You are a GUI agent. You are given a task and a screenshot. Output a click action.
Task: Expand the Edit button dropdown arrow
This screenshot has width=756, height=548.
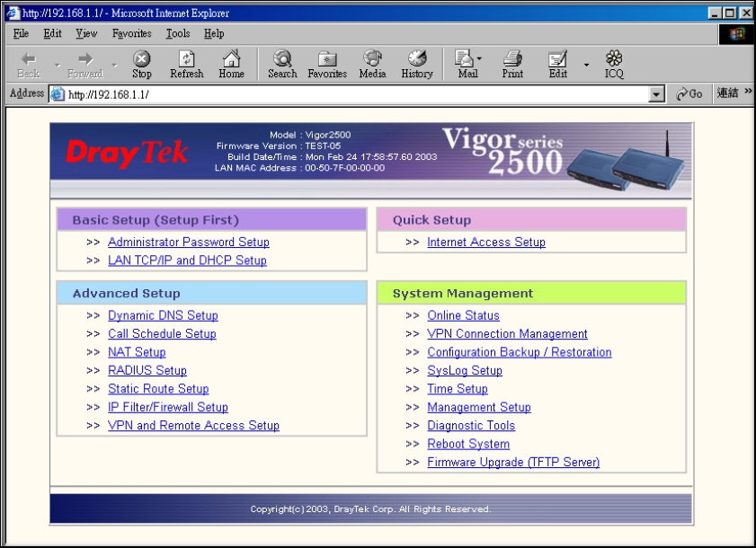pyautogui.click(x=586, y=65)
